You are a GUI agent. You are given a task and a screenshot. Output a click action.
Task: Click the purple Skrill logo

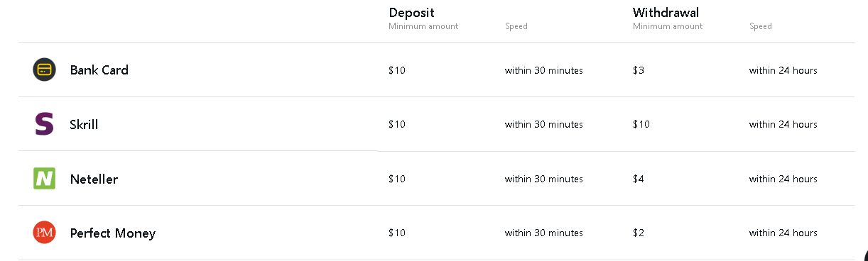coord(44,124)
